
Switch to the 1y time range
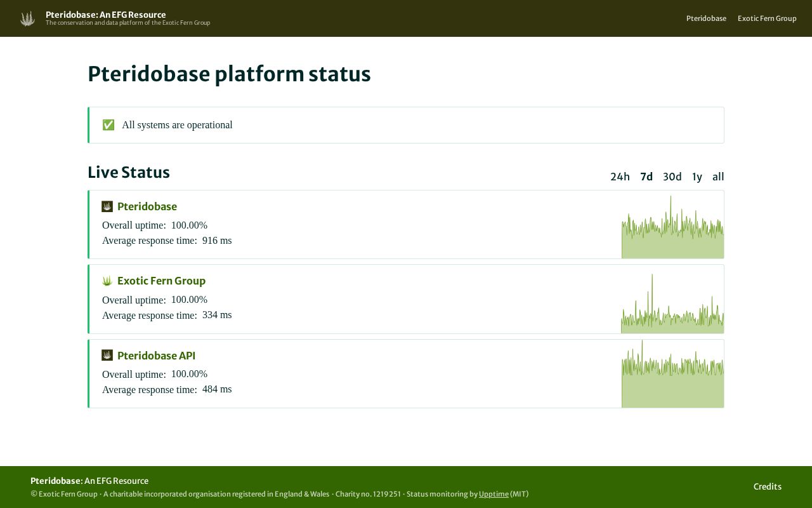[x=697, y=177]
